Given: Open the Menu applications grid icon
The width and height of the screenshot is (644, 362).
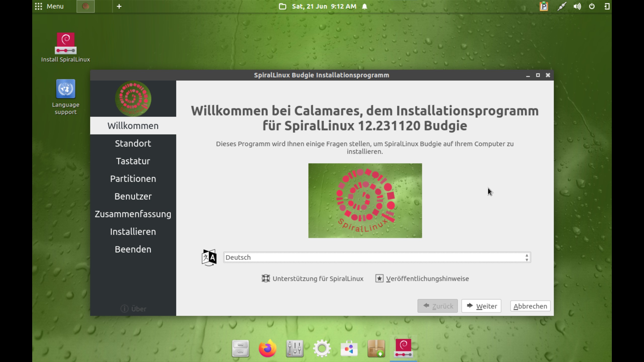Looking at the screenshot, I should (x=38, y=6).
